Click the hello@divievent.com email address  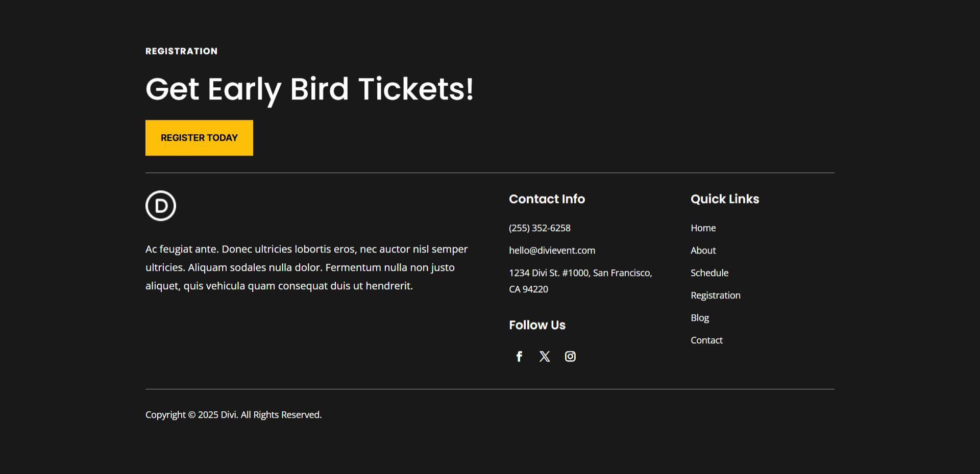[x=552, y=251]
